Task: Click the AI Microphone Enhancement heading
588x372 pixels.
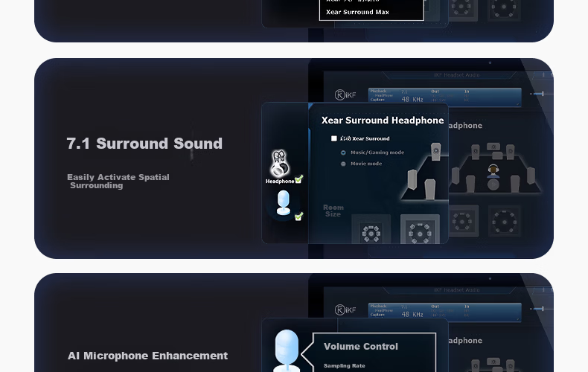Action: point(147,356)
